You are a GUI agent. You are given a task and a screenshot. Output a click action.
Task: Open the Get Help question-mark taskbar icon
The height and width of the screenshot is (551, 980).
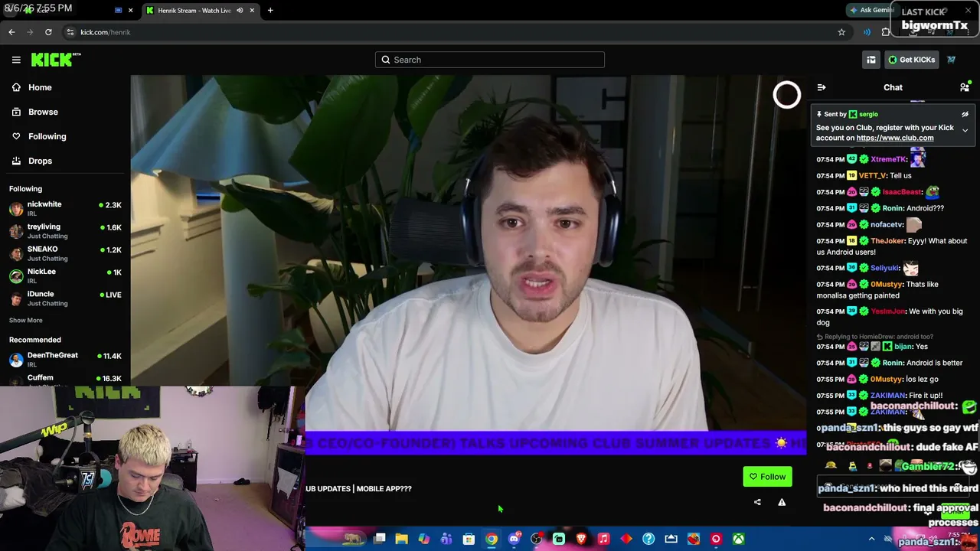click(x=648, y=539)
